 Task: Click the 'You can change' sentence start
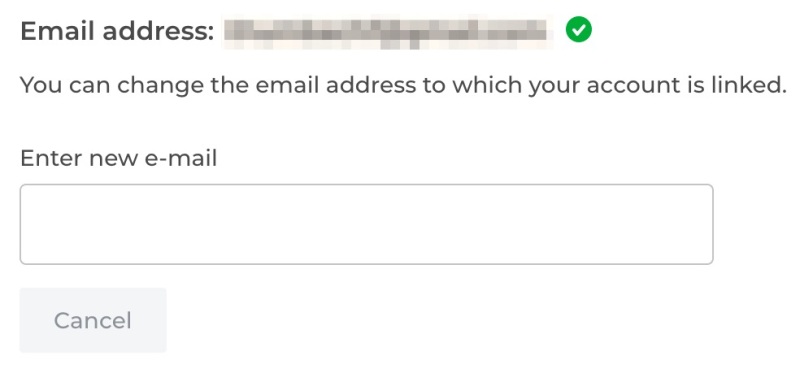(x=112, y=85)
